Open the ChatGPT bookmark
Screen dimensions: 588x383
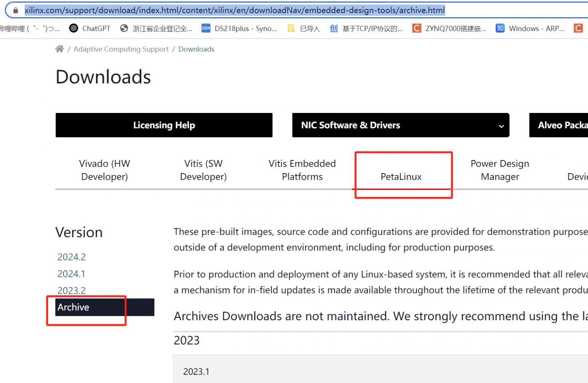coord(90,28)
